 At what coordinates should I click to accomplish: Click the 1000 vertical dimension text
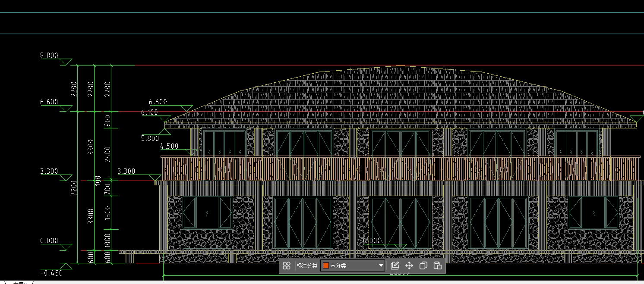(107, 240)
